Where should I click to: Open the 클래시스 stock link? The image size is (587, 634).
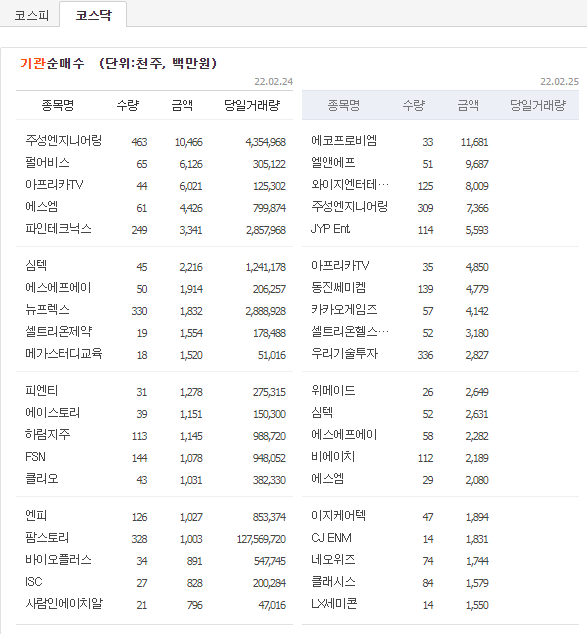333,581
